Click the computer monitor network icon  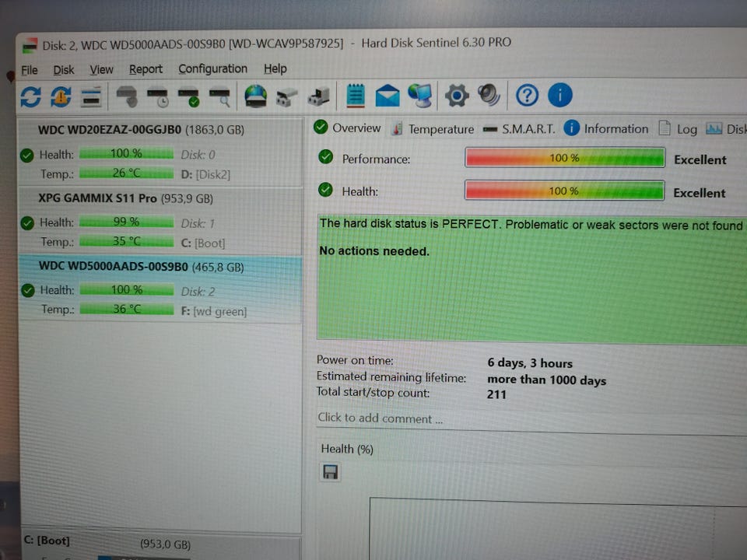coord(419,95)
